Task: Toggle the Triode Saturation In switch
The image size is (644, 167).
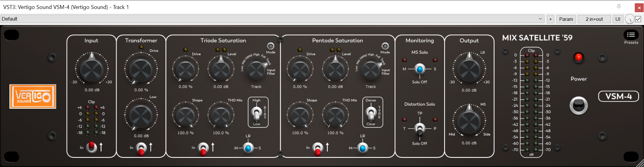Action: [x=203, y=149]
